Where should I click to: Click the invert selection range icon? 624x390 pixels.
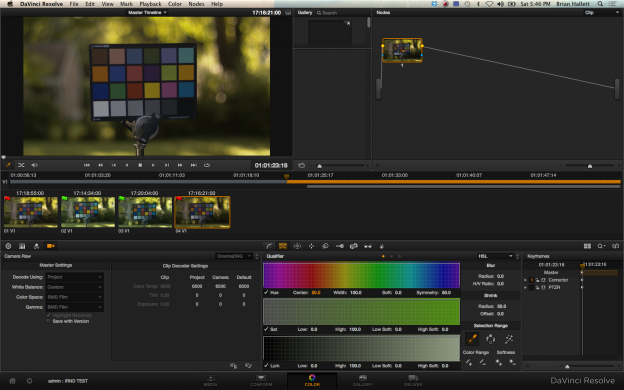coord(490,339)
